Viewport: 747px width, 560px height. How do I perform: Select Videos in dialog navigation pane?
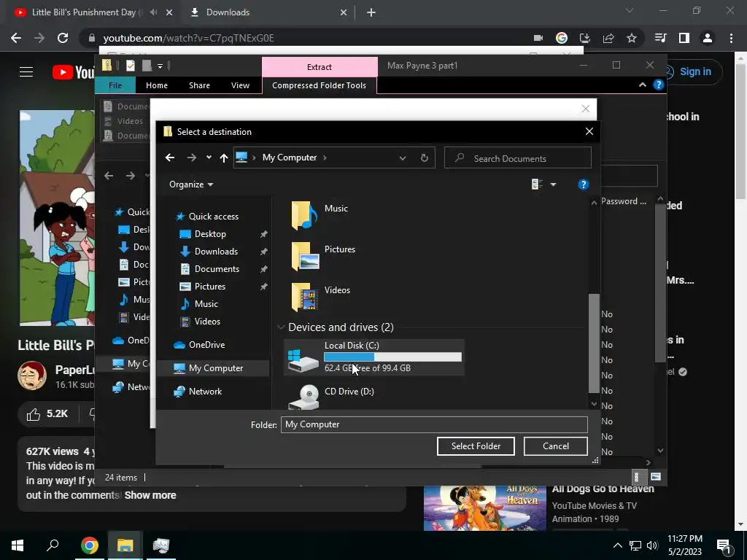[207, 322]
